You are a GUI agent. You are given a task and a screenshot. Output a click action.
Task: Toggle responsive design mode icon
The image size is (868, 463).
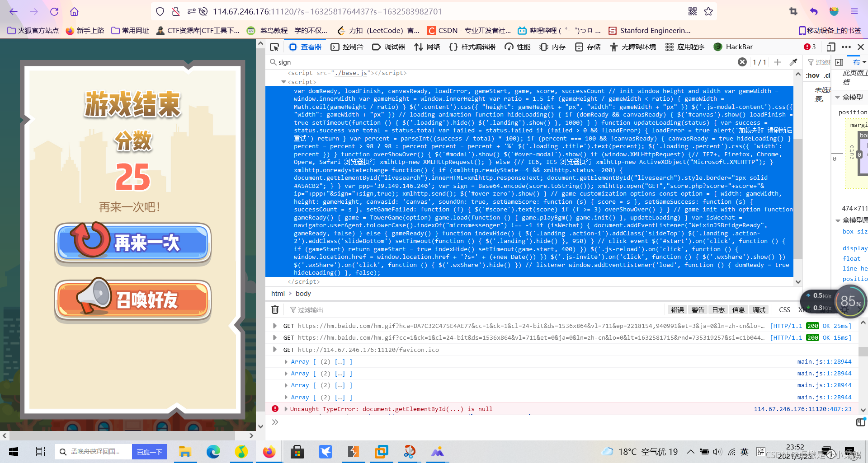tap(831, 47)
